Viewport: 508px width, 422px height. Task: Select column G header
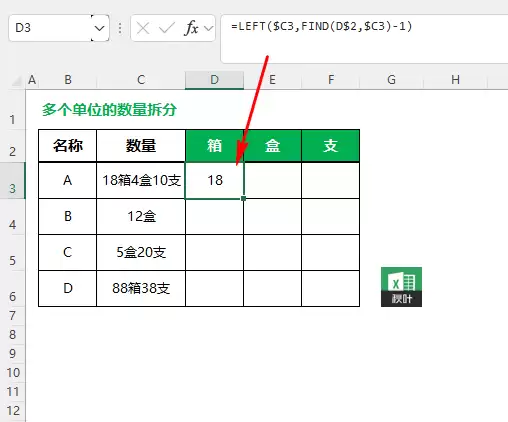coord(391,80)
